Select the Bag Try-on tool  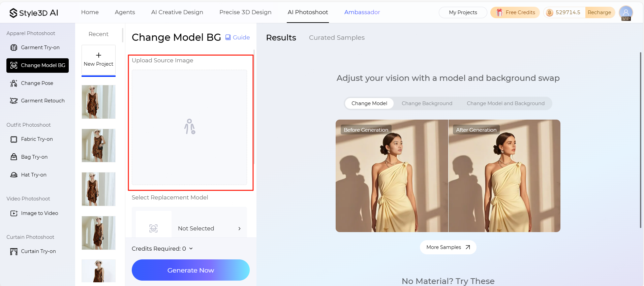click(34, 157)
